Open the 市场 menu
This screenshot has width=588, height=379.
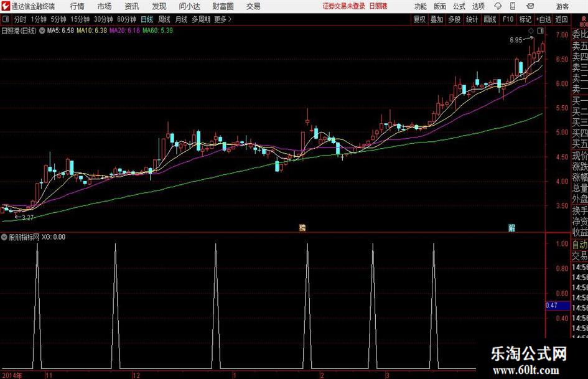click(105, 6)
